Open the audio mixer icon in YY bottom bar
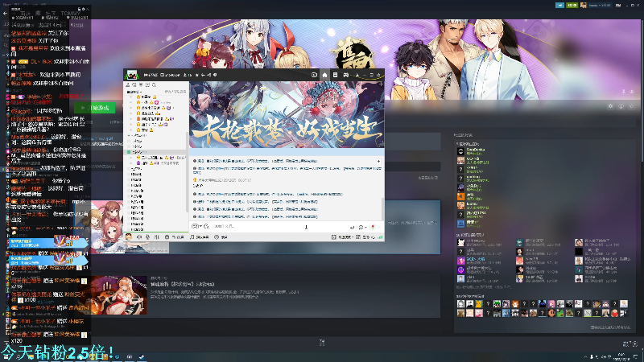The height and width of the screenshot is (362, 644). click(156, 237)
